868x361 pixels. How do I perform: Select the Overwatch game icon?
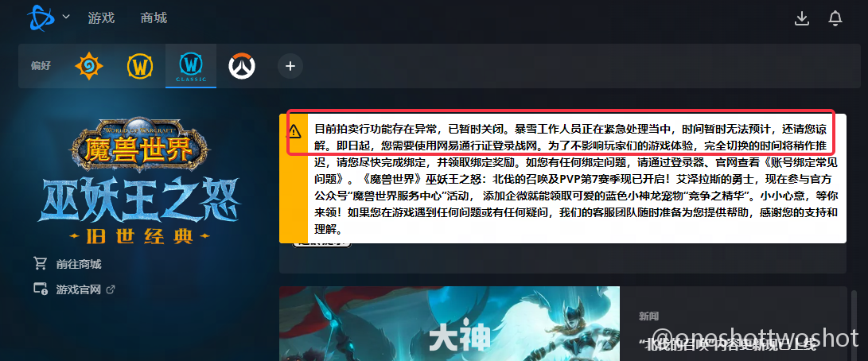[x=242, y=67]
